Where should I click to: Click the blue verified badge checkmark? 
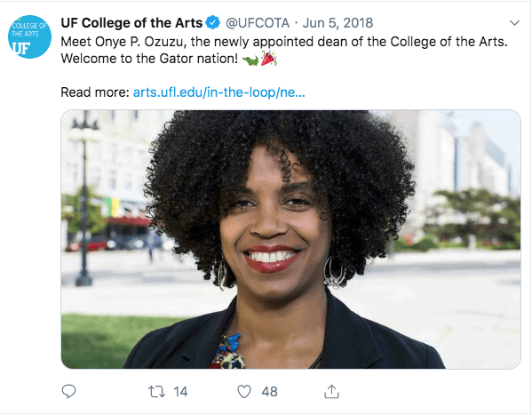[213, 23]
